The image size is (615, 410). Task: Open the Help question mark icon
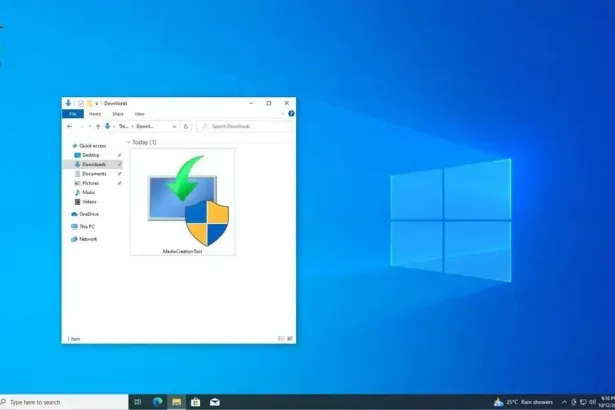290,114
